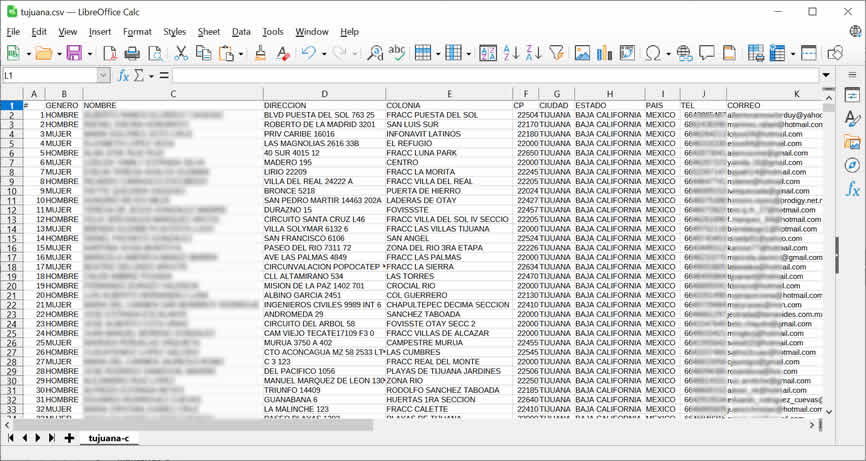The height and width of the screenshot is (461, 866).
Task: Open the Name Box dropdown
Action: pyautogui.click(x=103, y=76)
